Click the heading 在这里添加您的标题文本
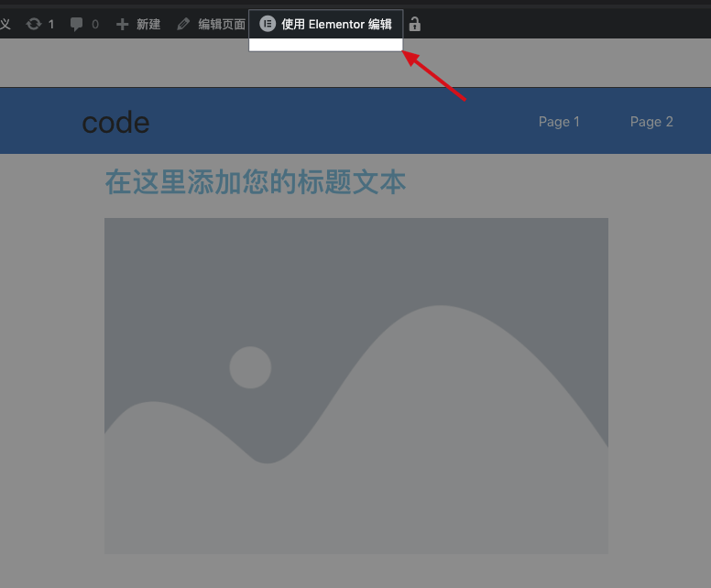 click(x=255, y=182)
